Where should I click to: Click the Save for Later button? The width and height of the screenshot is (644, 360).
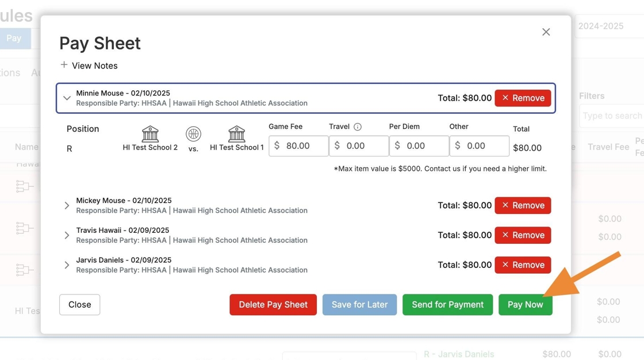click(x=359, y=305)
